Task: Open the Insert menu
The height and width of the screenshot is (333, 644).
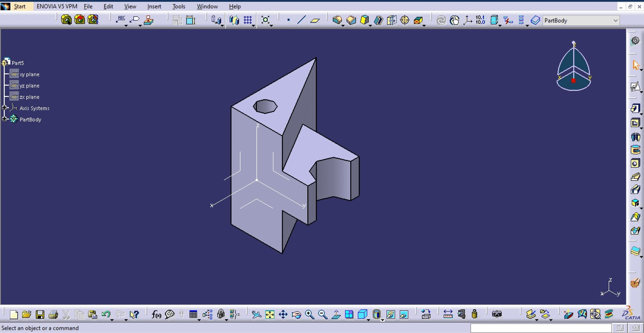Action: [154, 6]
